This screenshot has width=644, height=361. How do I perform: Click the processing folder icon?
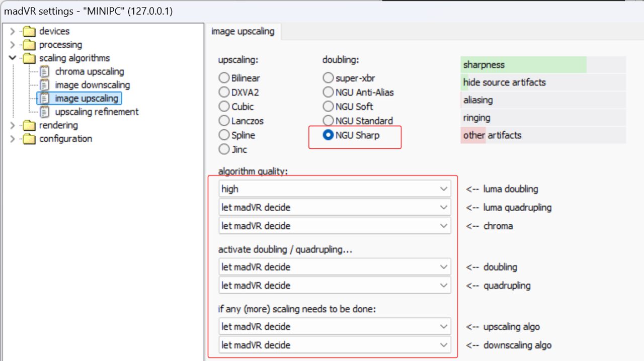[x=29, y=45]
